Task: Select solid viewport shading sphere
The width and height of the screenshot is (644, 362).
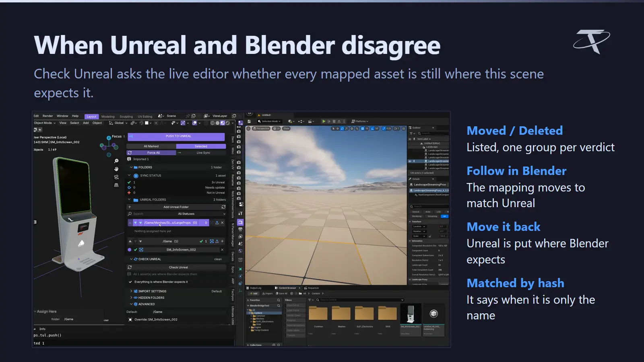Action: [x=218, y=123]
